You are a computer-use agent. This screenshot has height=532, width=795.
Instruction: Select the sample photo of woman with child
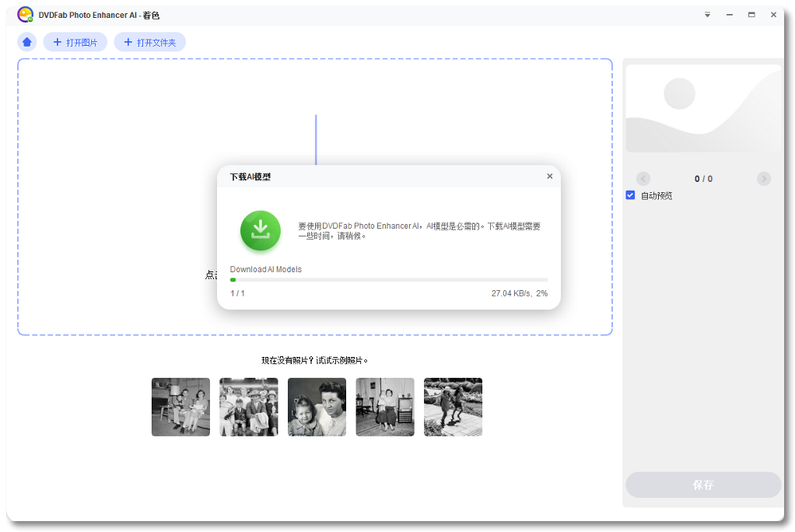click(317, 407)
